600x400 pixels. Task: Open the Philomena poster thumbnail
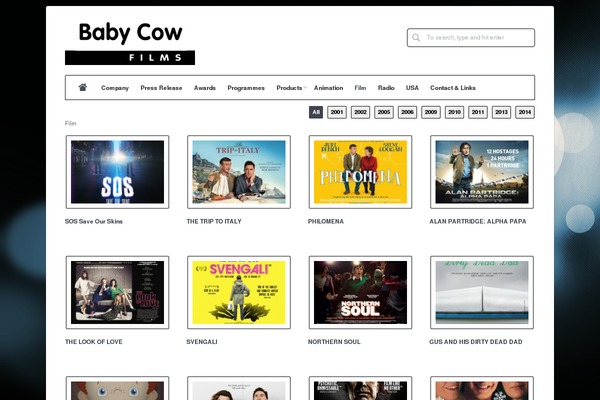(x=360, y=172)
